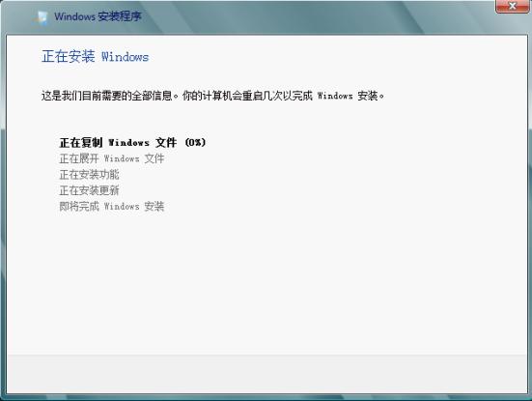Select the step '正在安装功能'
The width and height of the screenshot is (532, 401).
[x=89, y=175]
